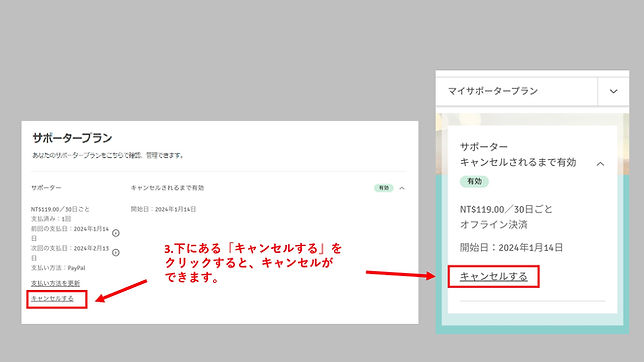The image size is (644, 362).
Task: Click the 支払い方法:PayPal text
Action: pyautogui.click(x=58, y=268)
